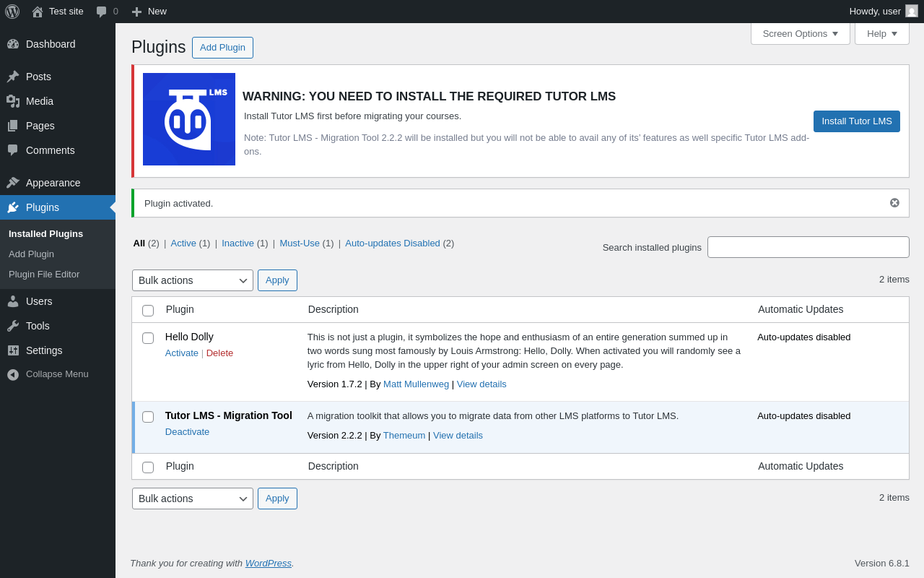
Task: Open Themeum author link
Action: coord(404,435)
